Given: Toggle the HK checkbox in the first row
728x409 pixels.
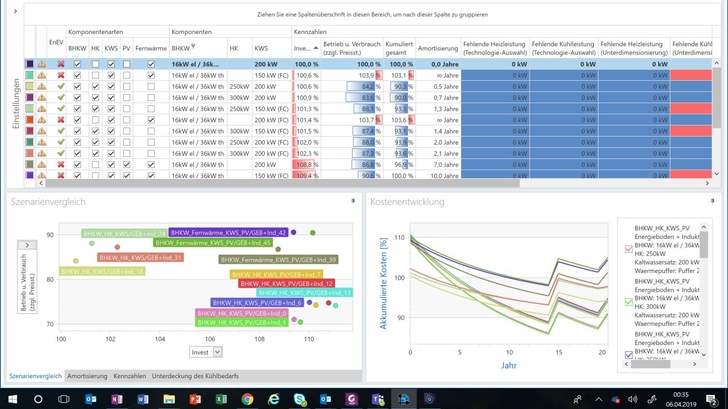Looking at the screenshot, I should coord(95,63).
